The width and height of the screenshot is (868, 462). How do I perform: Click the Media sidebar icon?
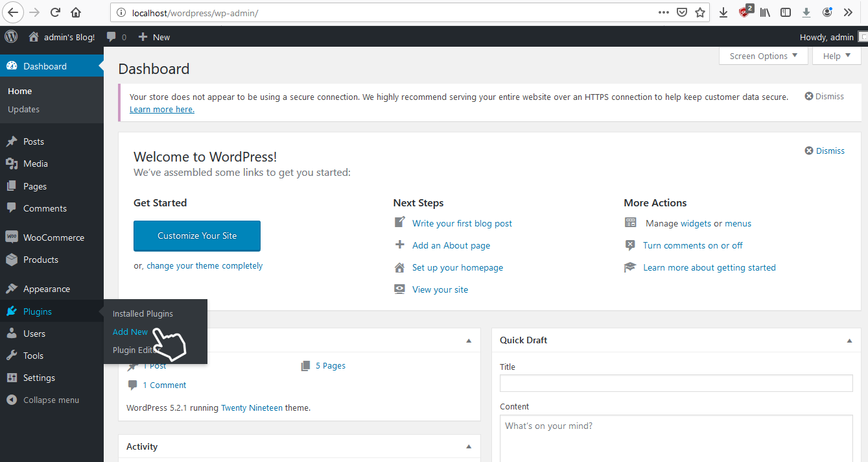(11, 164)
